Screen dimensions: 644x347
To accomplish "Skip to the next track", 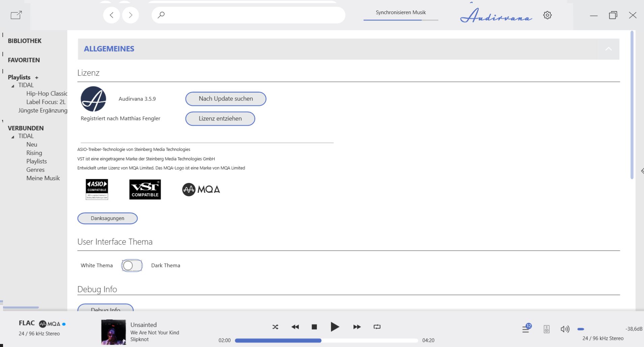I will pos(357,327).
